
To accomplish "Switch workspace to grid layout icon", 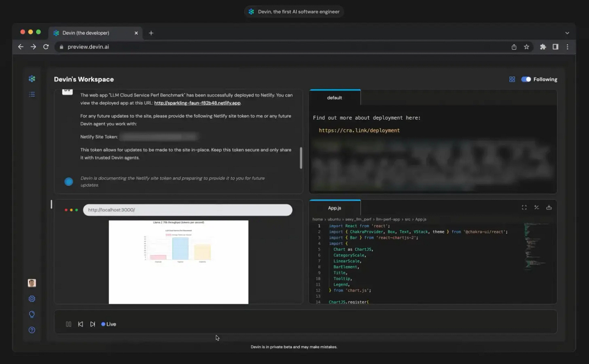I will pos(512,79).
